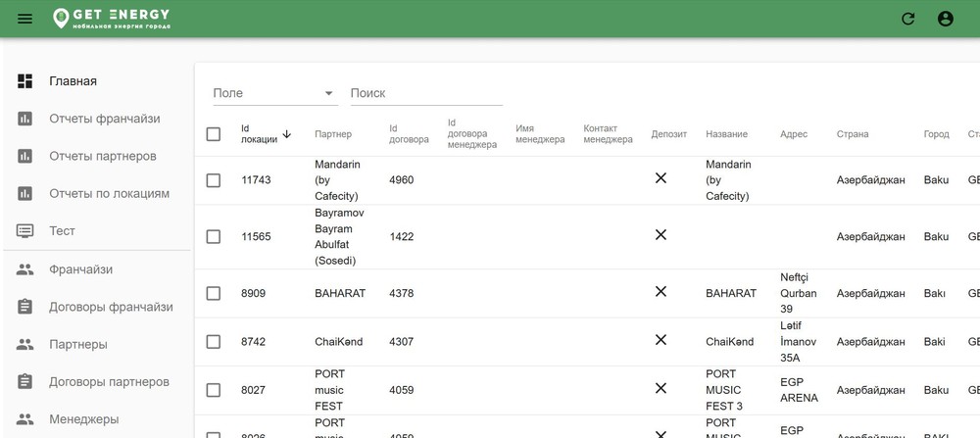
Task: Toggle the select-all checkbox in table header
Action: pos(214,134)
